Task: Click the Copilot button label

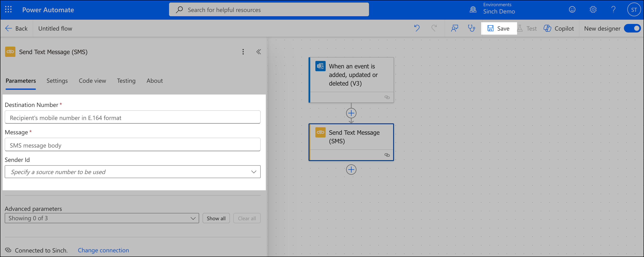Action: [564, 28]
